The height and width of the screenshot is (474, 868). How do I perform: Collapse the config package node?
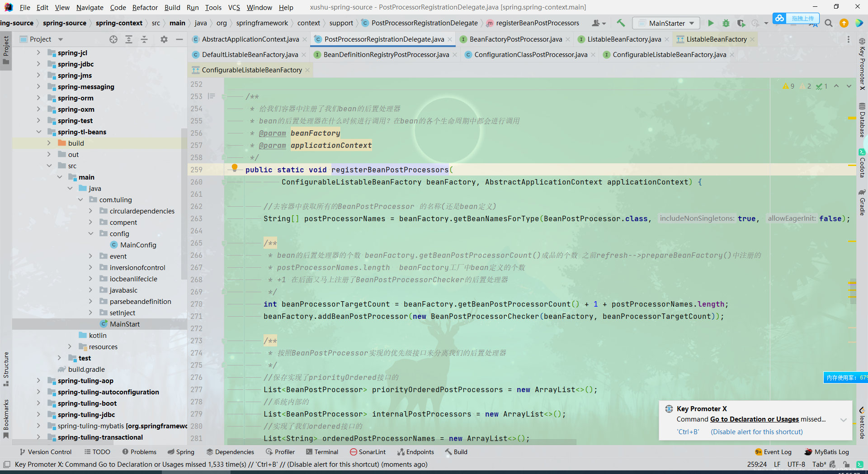90,234
